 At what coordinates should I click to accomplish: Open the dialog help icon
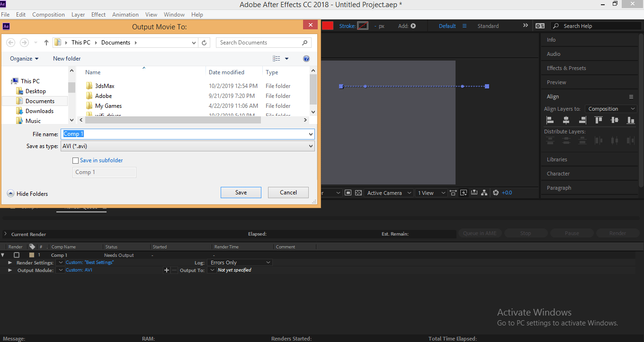coord(306,59)
